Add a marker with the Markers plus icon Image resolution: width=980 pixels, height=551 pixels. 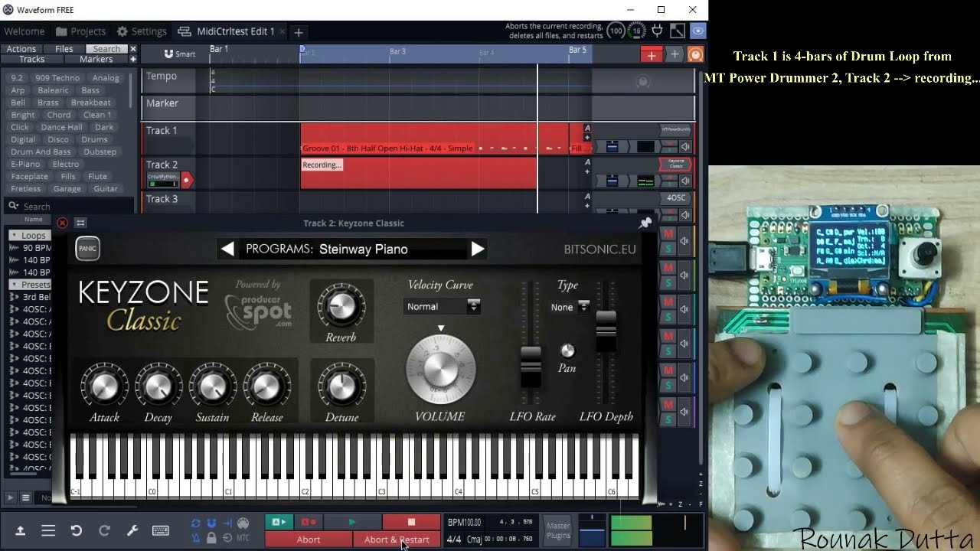tap(132, 59)
